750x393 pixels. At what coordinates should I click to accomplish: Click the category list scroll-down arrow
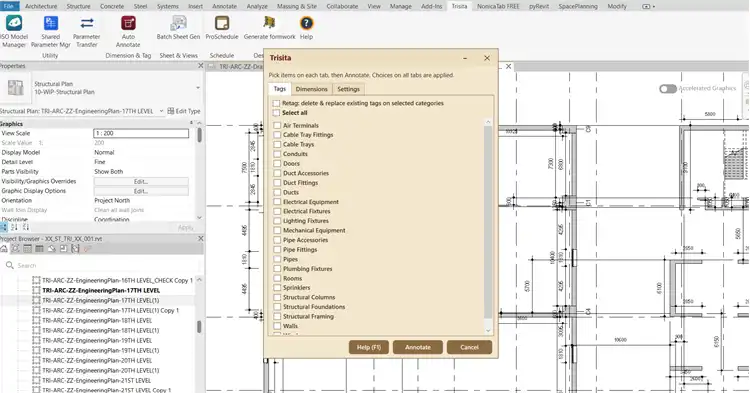(488, 330)
